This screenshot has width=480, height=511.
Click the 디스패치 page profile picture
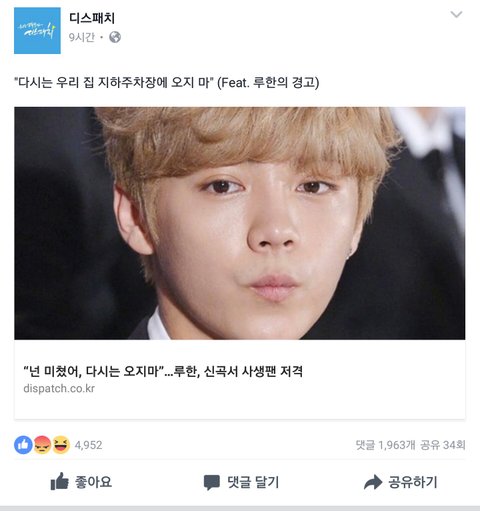point(37,30)
